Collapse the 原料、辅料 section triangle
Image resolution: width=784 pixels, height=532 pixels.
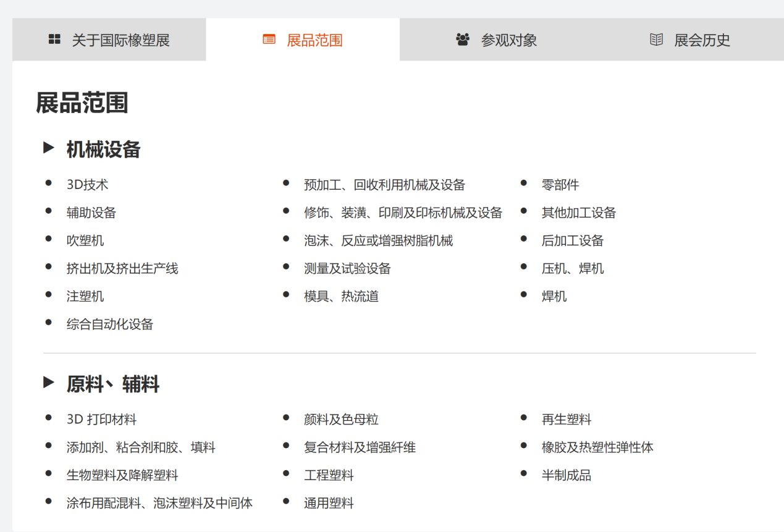(x=49, y=383)
